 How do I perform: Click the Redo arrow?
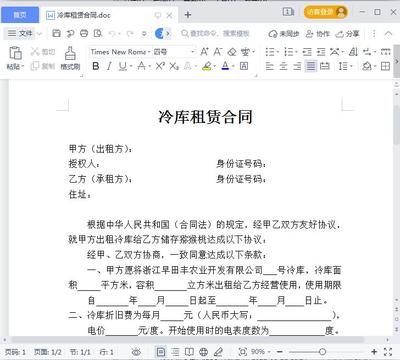(130, 33)
